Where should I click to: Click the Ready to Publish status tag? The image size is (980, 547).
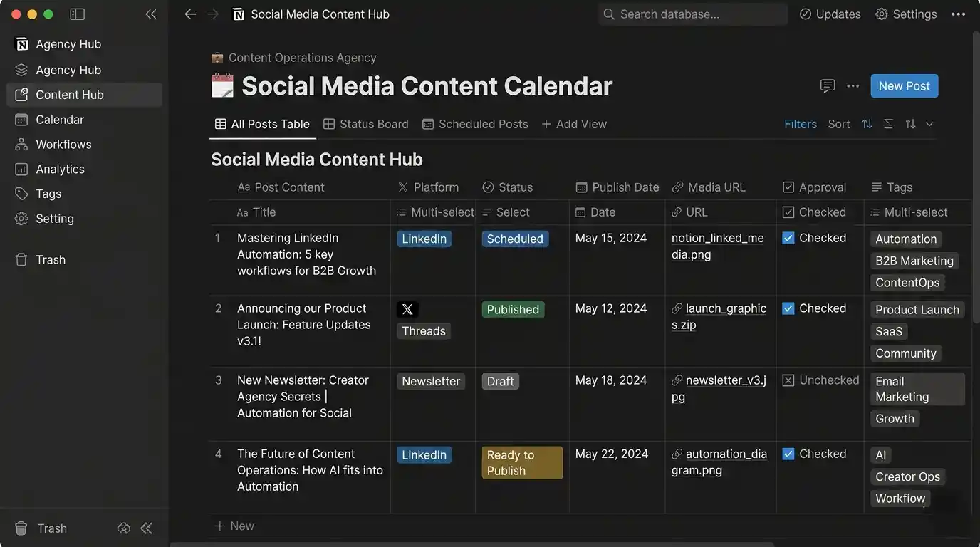tap(522, 463)
